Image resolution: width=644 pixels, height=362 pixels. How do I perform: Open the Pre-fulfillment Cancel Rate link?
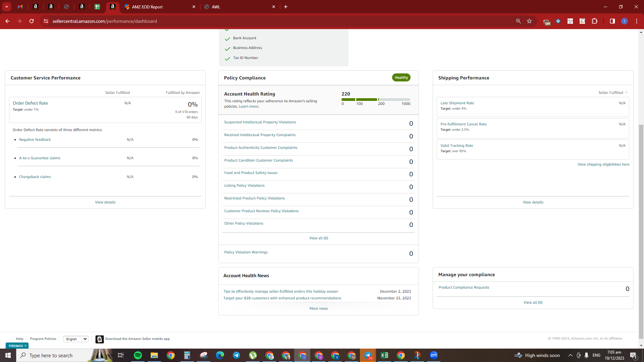[x=464, y=124]
